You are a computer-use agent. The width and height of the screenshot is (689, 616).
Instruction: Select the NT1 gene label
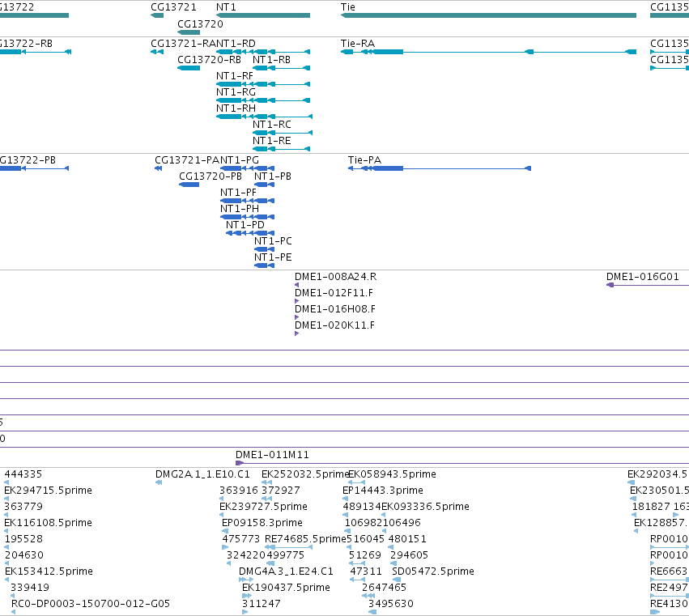point(226,7)
